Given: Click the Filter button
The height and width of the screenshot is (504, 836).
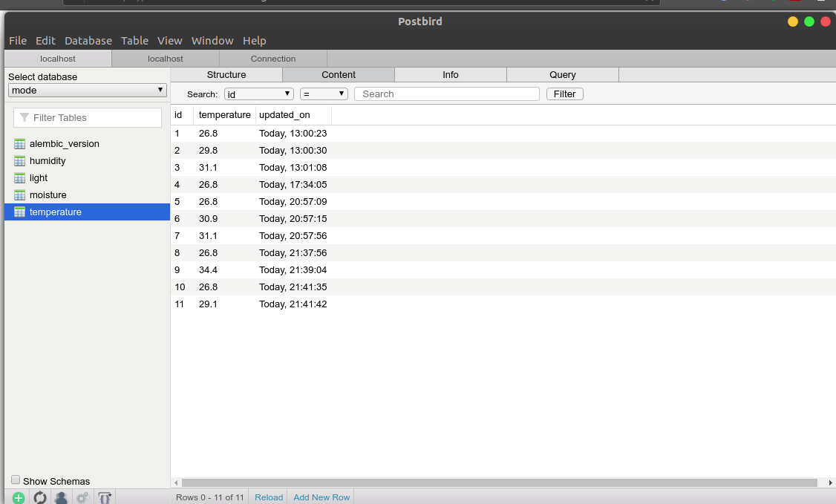Looking at the screenshot, I should tap(564, 94).
